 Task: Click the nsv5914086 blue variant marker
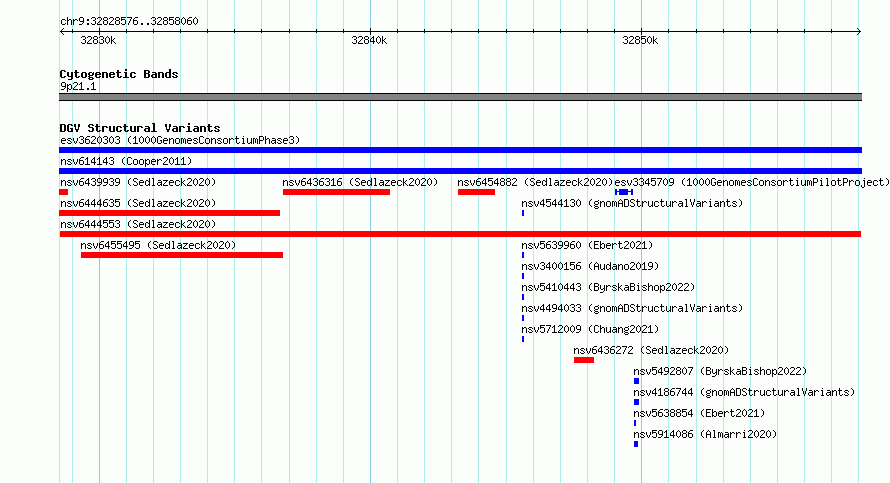[636, 444]
